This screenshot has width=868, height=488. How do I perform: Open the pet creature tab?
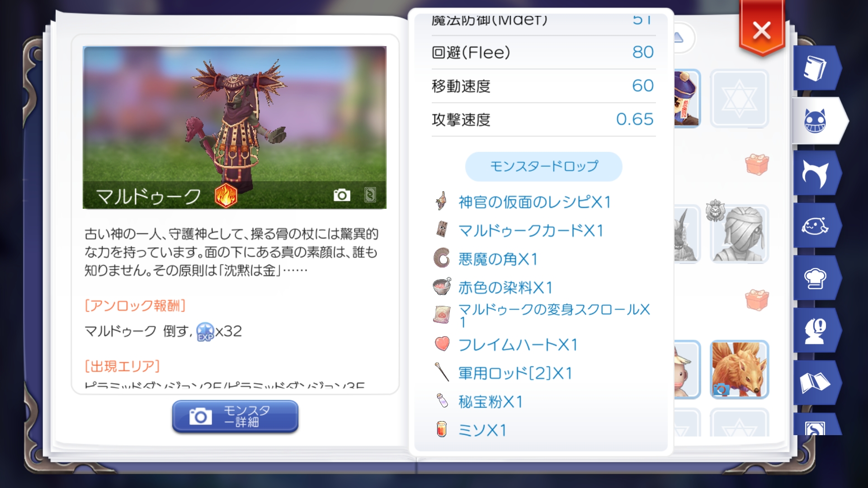[815, 225]
